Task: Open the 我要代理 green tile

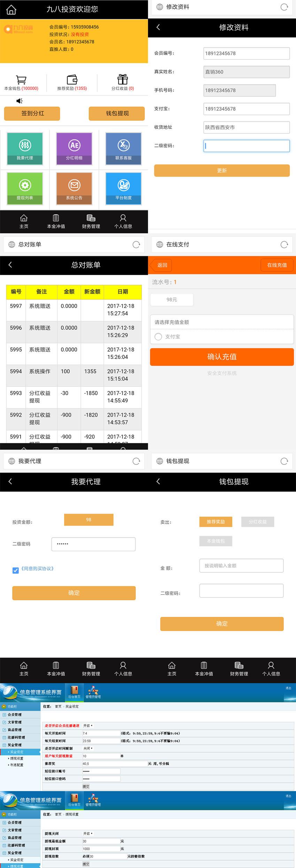Action: [x=25, y=149]
